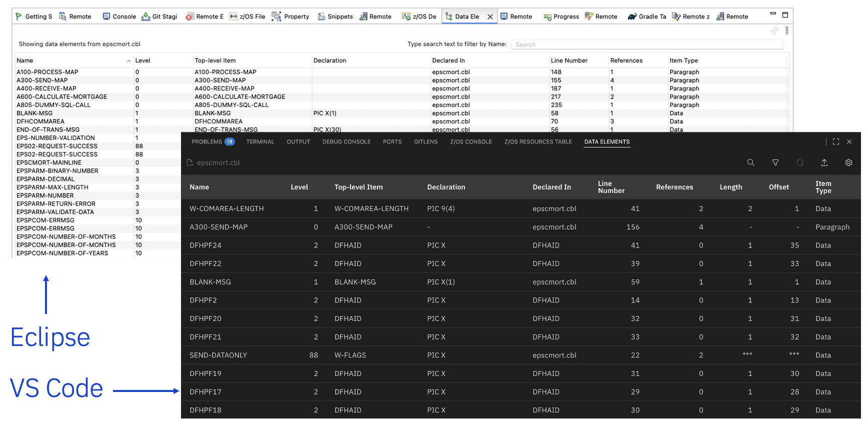The image size is (868, 429).
Task: Switch to the PROBLEMS tab
Action: click(x=206, y=142)
